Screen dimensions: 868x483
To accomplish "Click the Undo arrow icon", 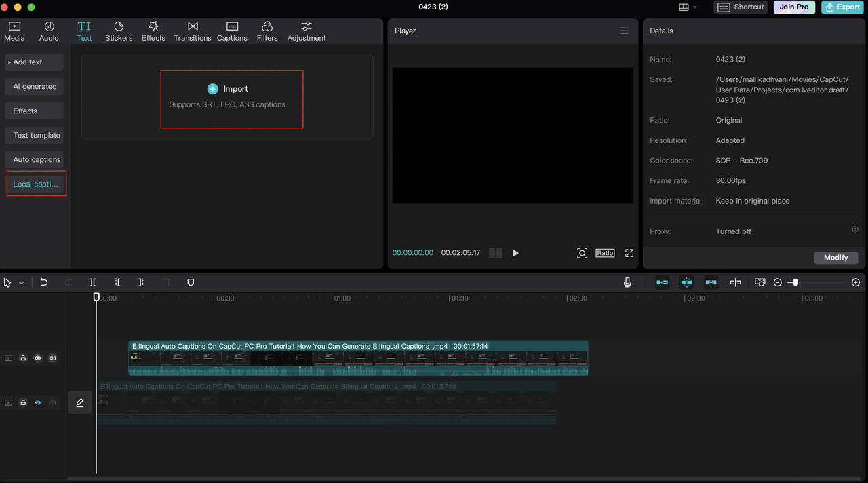I will click(x=44, y=282).
